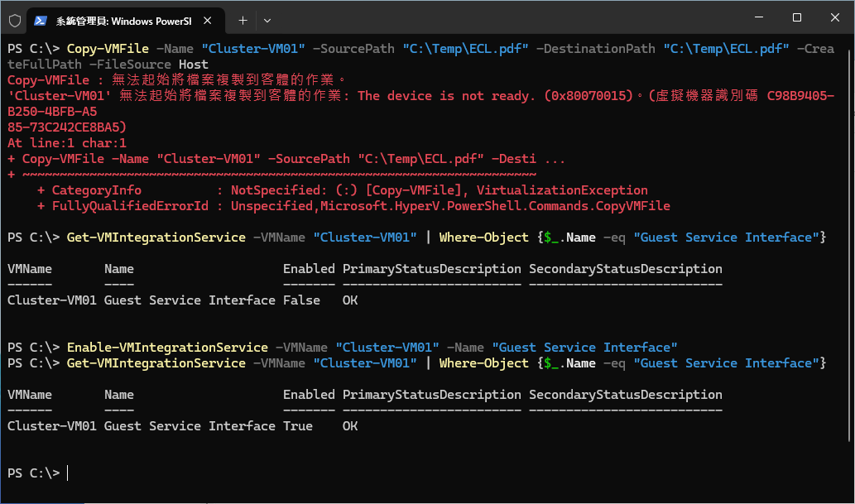Select the 系統管理員: Windows PowerShell tab

click(124, 19)
